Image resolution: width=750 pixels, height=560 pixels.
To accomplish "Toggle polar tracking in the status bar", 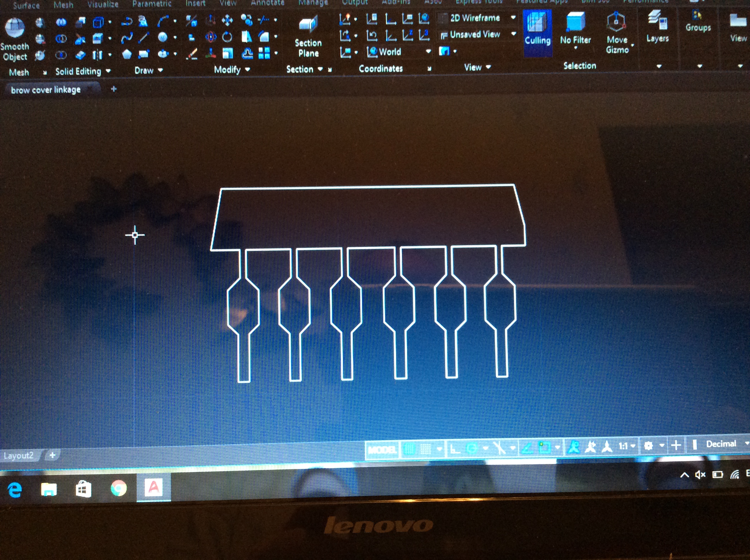I will tap(472, 448).
